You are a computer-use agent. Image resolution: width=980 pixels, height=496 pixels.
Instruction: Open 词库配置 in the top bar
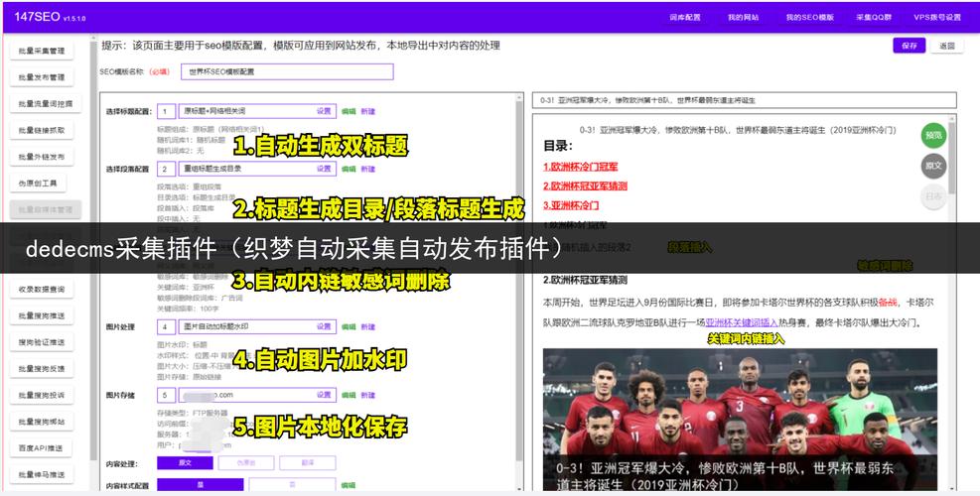pyautogui.click(x=685, y=18)
